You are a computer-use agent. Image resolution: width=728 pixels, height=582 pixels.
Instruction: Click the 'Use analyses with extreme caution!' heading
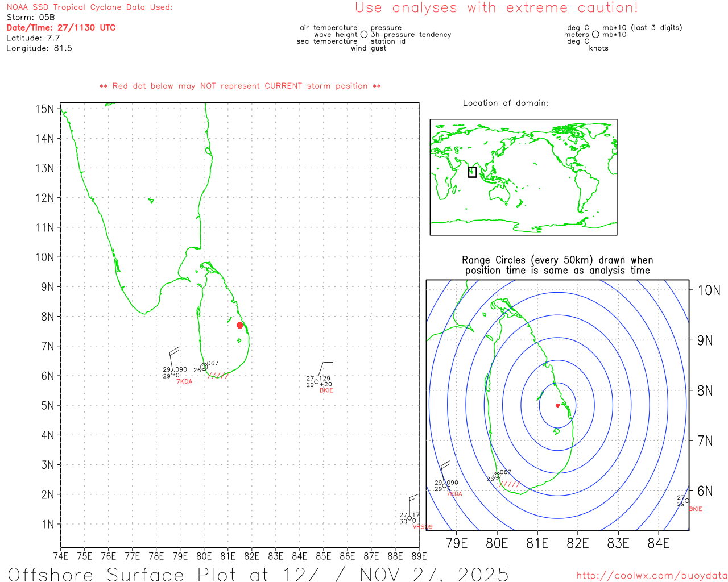497,8
